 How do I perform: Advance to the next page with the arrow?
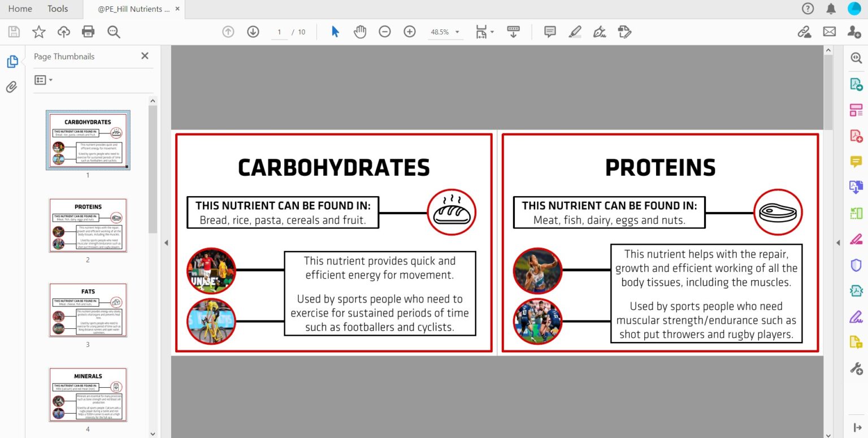pyautogui.click(x=253, y=32)
